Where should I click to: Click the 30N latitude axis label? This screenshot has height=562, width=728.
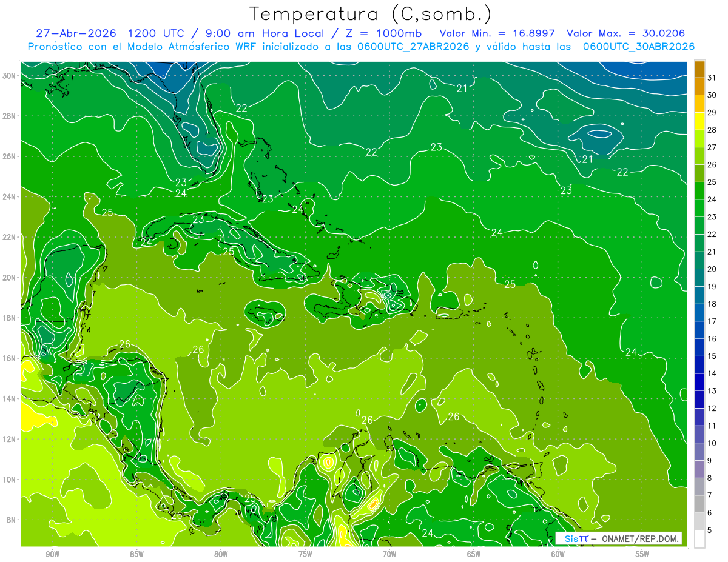point(12,76)
